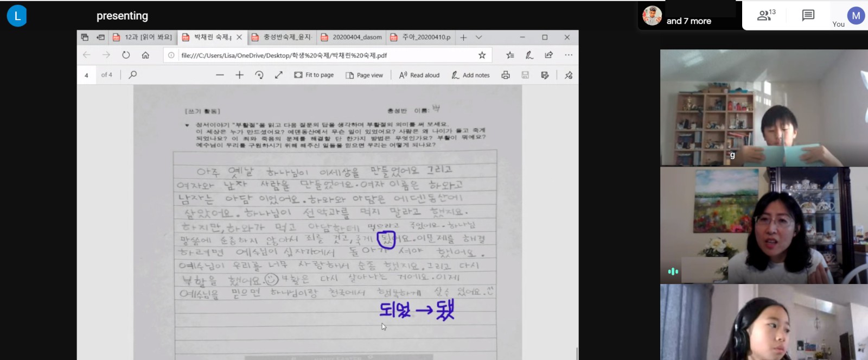Pin the PDF toolbar

pyautogui.click(x=568, y=75)
